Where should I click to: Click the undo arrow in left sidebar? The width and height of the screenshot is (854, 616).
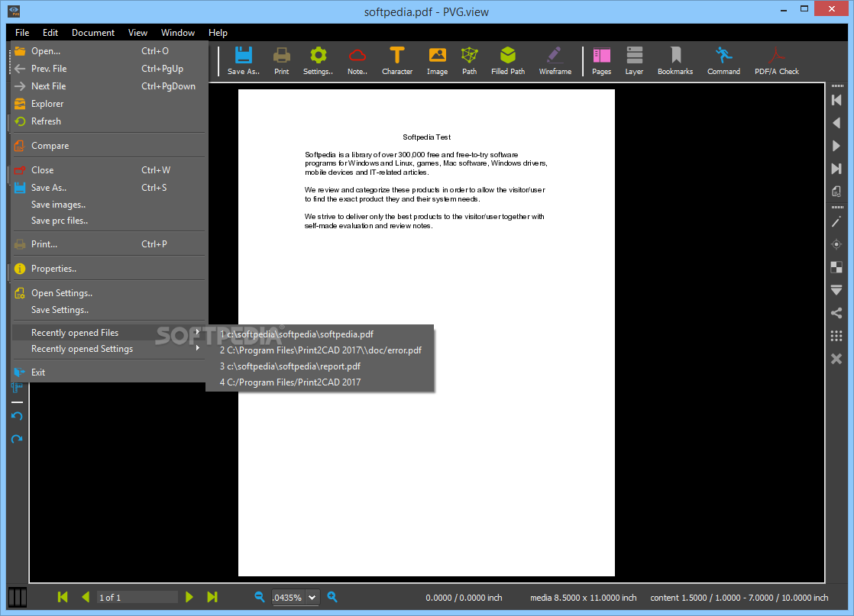coord(17,416)
